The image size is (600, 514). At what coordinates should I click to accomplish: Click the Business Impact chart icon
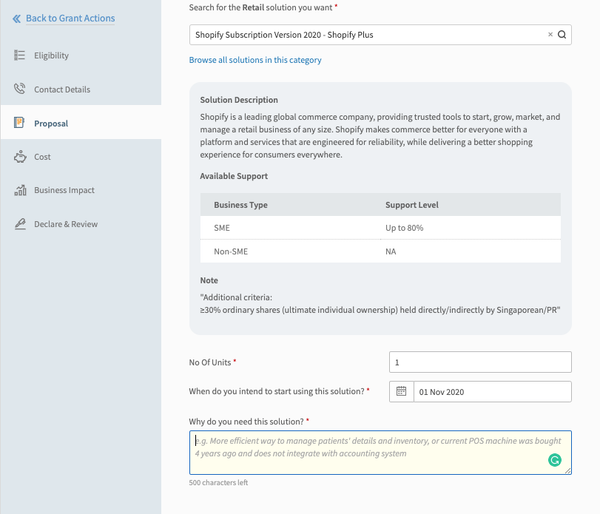pos(20,190)
